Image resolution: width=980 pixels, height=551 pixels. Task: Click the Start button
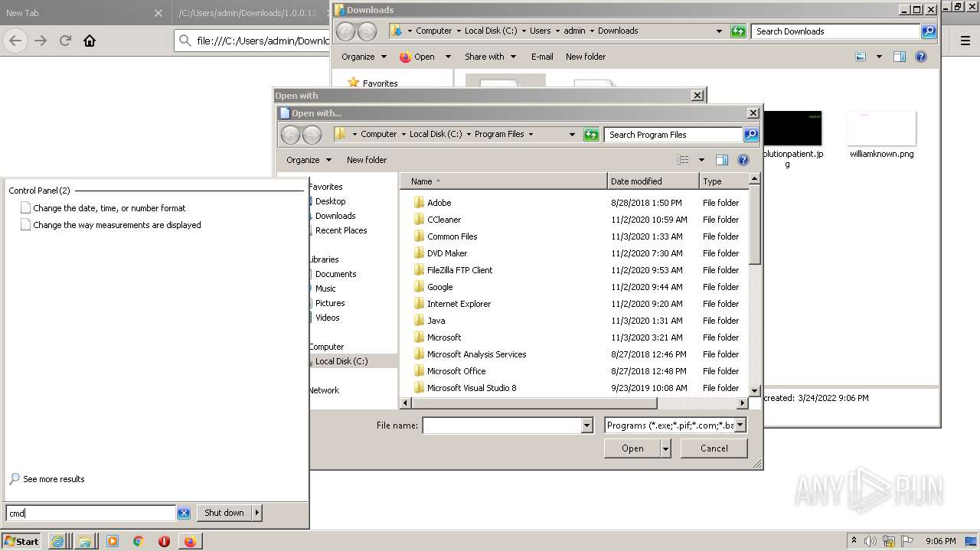pos(21,541)
